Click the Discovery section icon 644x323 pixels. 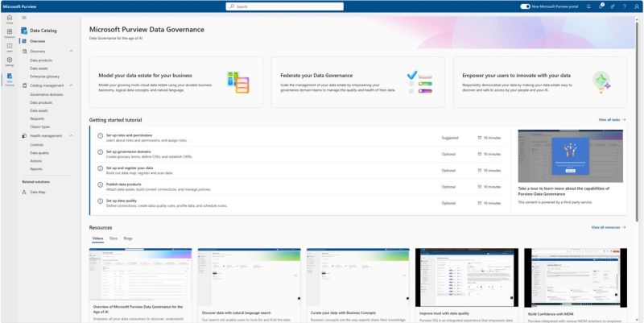[x=25, y=52]
